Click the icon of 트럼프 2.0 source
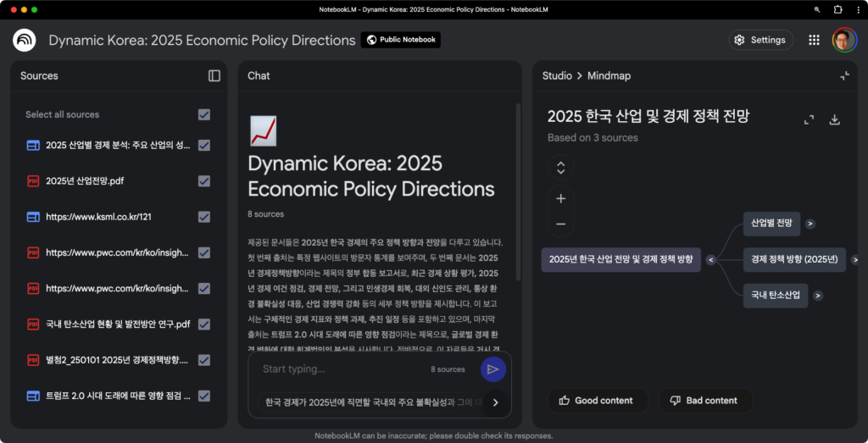 (x=33, y=396)
